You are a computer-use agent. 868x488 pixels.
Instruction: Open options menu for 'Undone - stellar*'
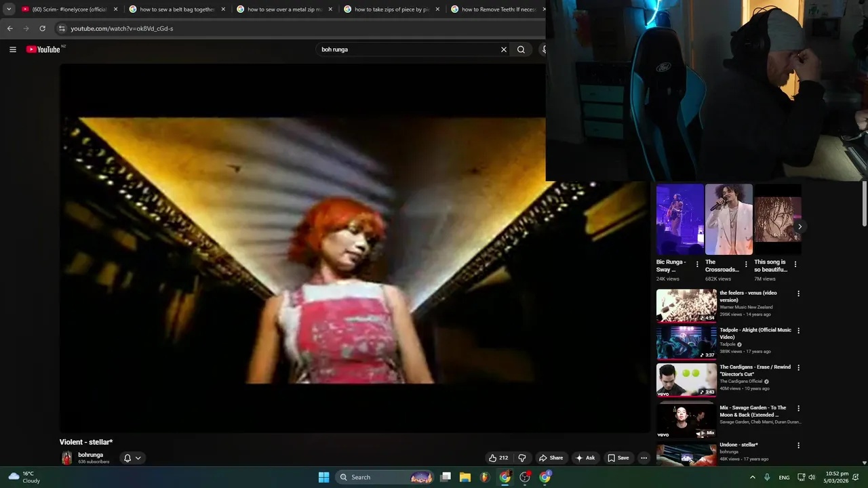tap(798, 445)
